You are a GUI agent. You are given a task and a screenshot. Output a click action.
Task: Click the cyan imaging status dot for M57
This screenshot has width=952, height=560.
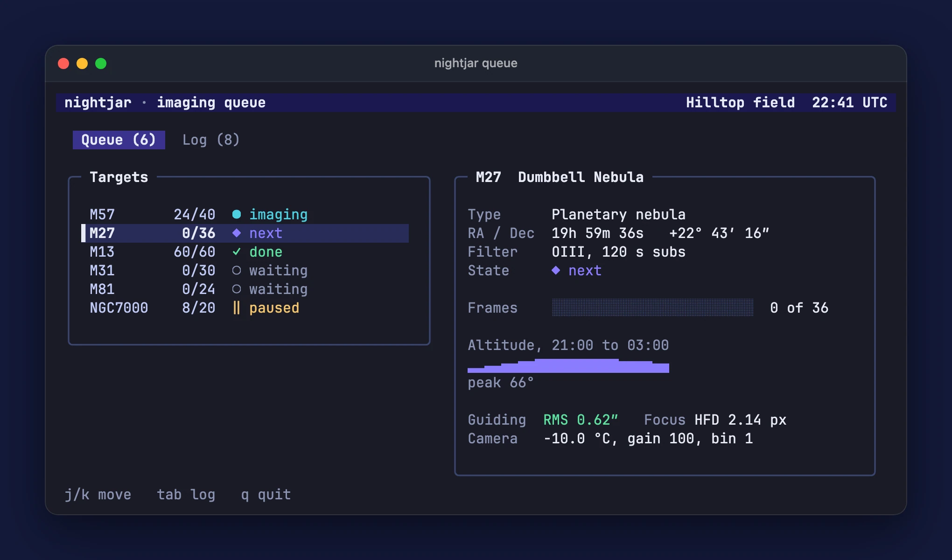pyautogui.click(x=237, y=214)
